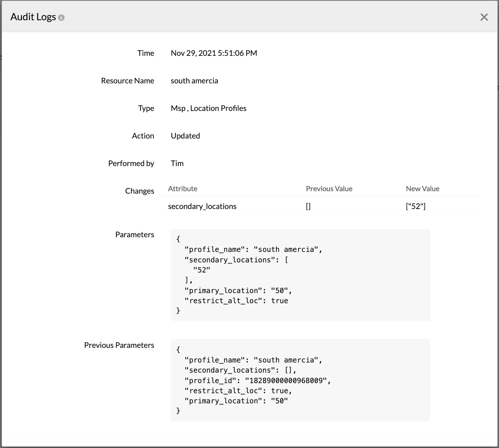Click the performer name Tim
This screenshot has width=499, height=448.
[177, 163]
